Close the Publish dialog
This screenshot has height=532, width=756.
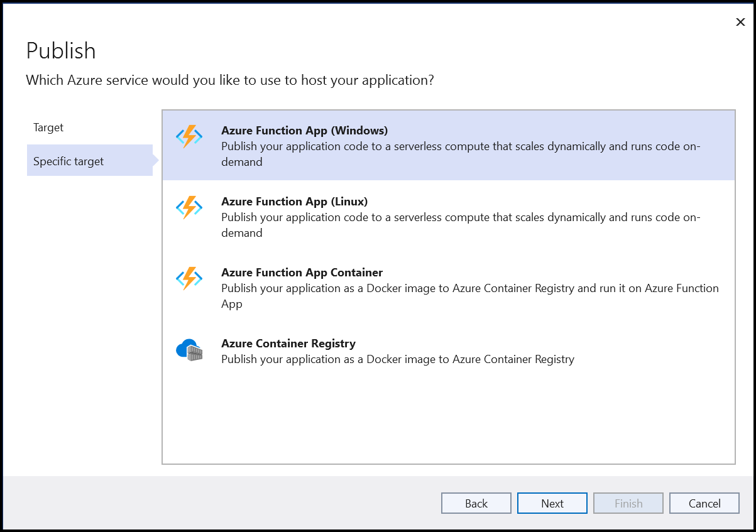point(740,22)
